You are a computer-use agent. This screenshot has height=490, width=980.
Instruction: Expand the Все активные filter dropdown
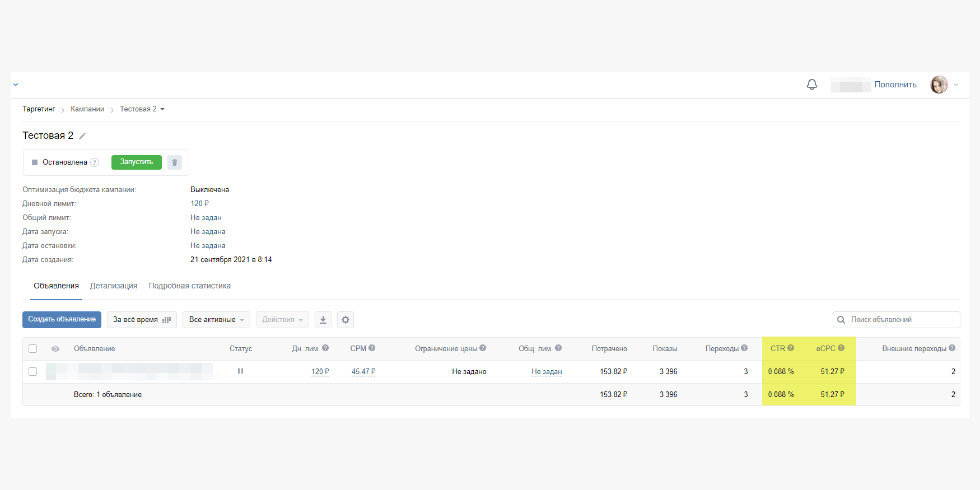tap(216, 320)
